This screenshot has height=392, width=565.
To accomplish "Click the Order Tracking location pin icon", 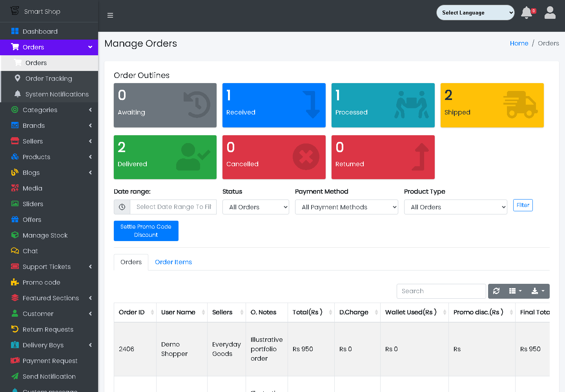I will [x=17, y=78].
